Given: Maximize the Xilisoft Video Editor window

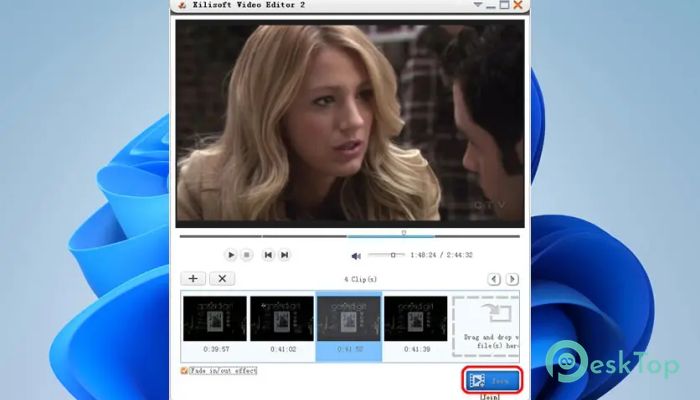Looking at the screenshot, I should point(504,5).
